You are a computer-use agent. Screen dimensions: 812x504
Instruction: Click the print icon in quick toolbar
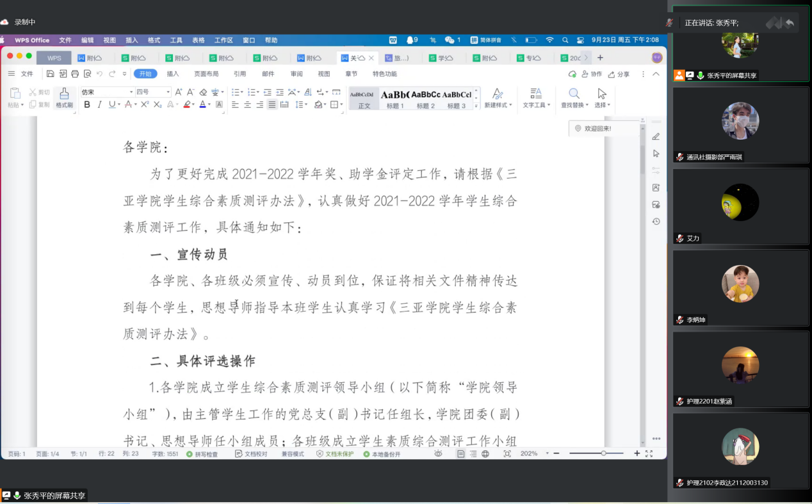[x=75, y=74]
